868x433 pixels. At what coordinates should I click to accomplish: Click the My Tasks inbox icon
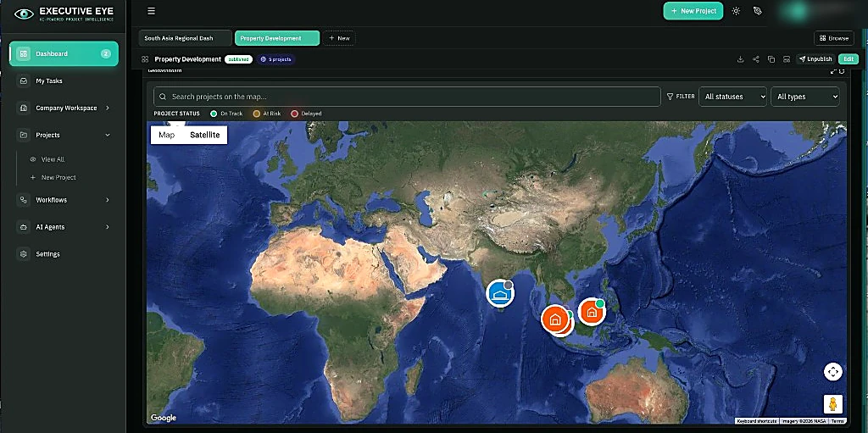pyautogui.click(x=23, y=80)
